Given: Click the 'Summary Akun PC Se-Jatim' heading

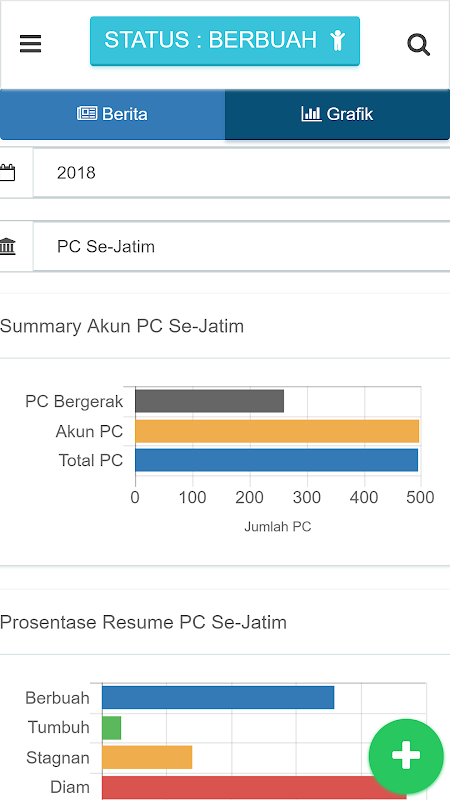Looking at the screenshot, I should tap(122, 326).
